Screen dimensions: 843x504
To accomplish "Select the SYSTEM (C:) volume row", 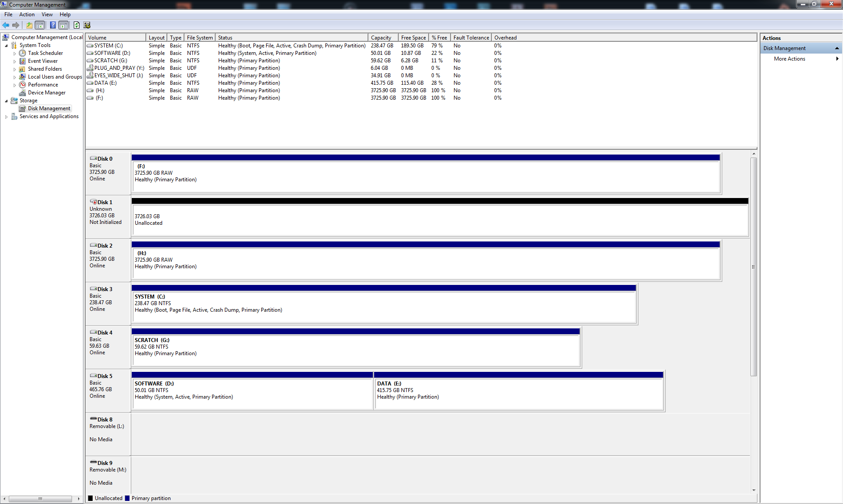I will 108,46.
